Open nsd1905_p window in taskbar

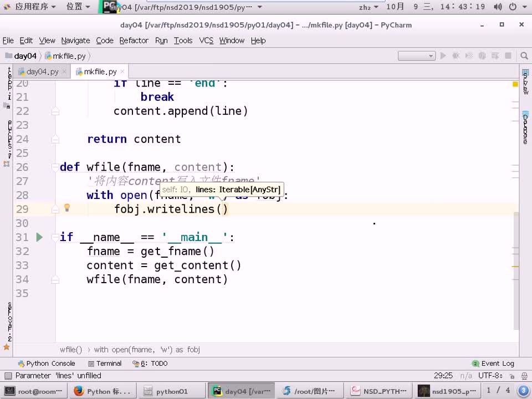click(x=447, y=391)
